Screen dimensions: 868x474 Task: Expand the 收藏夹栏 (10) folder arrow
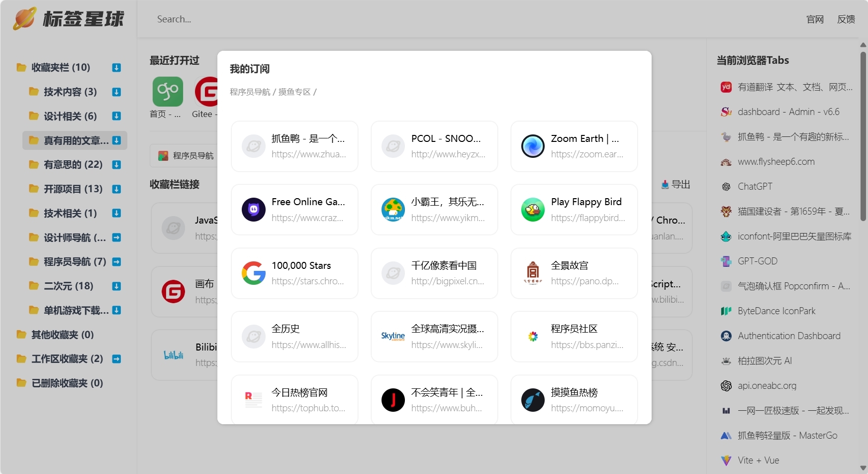116,68
